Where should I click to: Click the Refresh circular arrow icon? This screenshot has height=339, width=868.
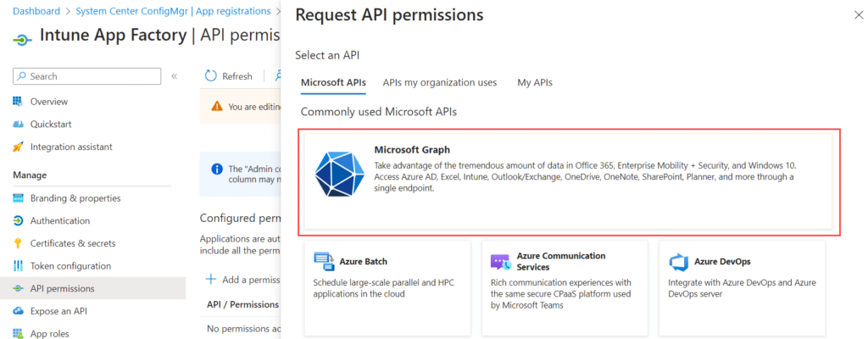[210, 76]
